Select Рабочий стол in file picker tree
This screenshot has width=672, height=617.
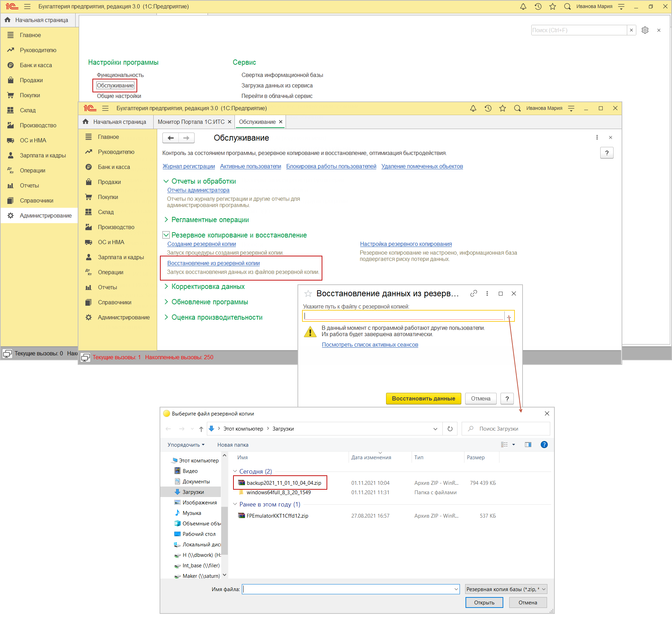click(199, 534)
